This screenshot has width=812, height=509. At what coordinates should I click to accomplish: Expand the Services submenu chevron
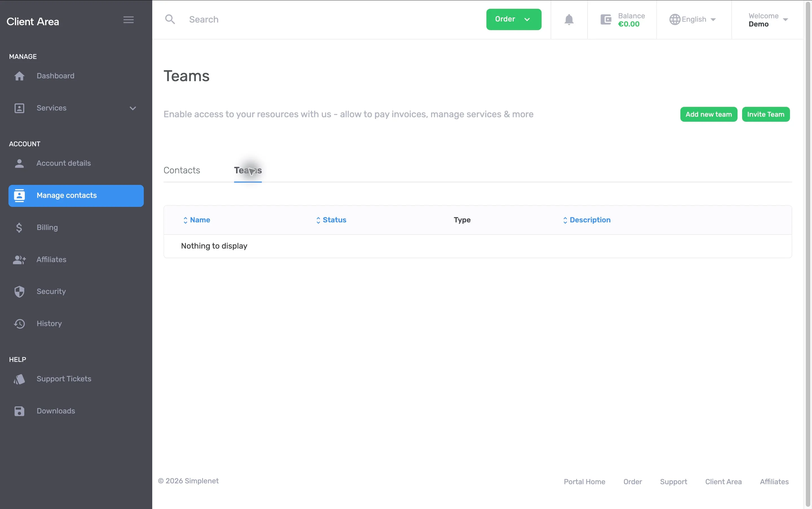pyautogui.click(x=133, y=109)
